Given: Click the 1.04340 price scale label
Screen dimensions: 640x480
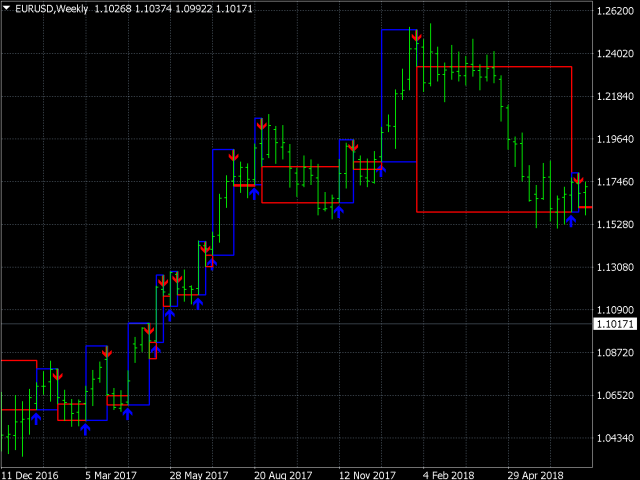Looking at the screenshot, I should (614, 439).
